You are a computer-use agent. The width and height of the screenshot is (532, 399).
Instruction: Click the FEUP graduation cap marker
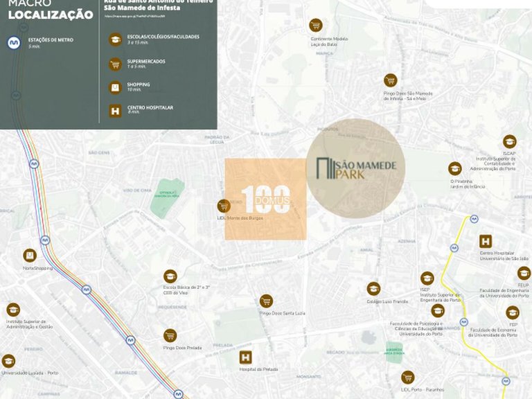click(524, 273)
